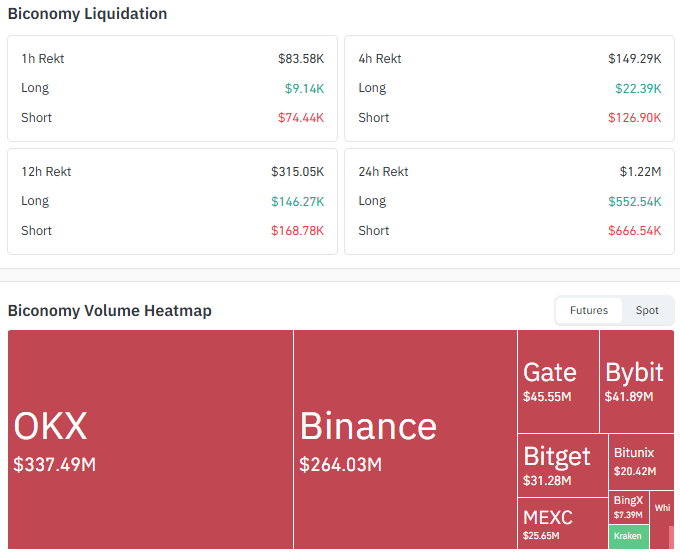This screenshot has width=680, height=556.
Task: Click the 1h Short value $74.44K
Action: (x=301, y=118)
